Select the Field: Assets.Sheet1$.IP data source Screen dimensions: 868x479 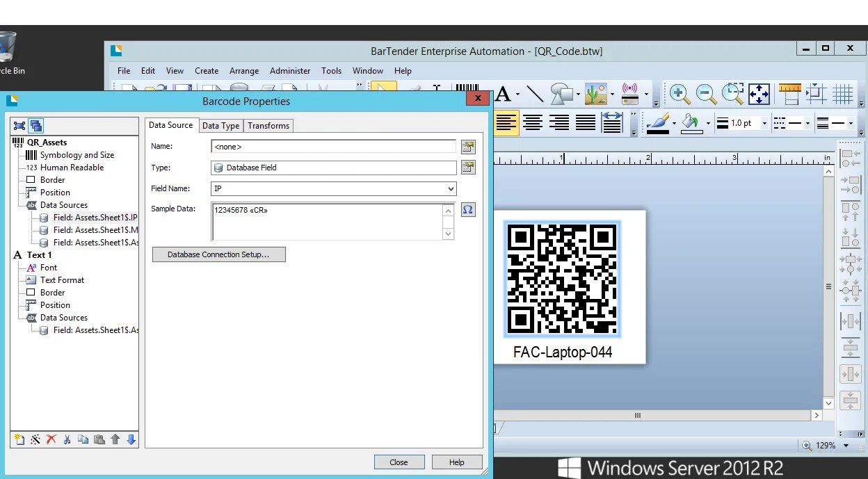click(x=95, y=218)
